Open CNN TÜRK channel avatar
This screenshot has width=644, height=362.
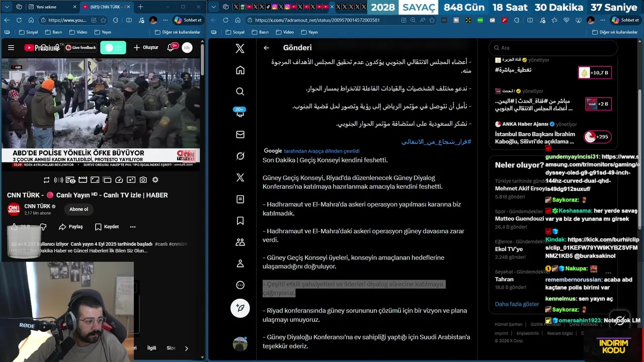click(x=14, y=209)
